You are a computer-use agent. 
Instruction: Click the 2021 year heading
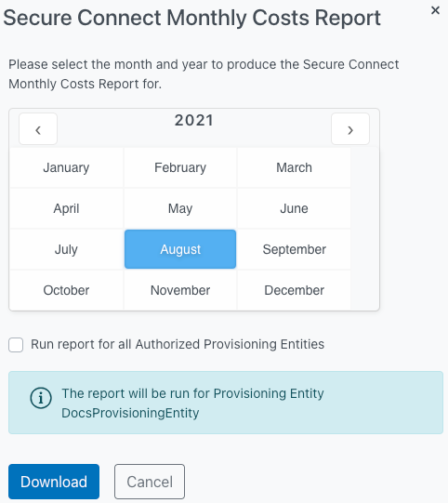tap(194, 121)
